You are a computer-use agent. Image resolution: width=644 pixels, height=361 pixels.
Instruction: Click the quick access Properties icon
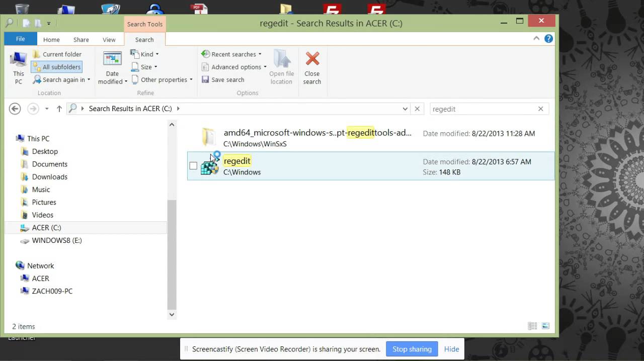click(x=26, y=23)
